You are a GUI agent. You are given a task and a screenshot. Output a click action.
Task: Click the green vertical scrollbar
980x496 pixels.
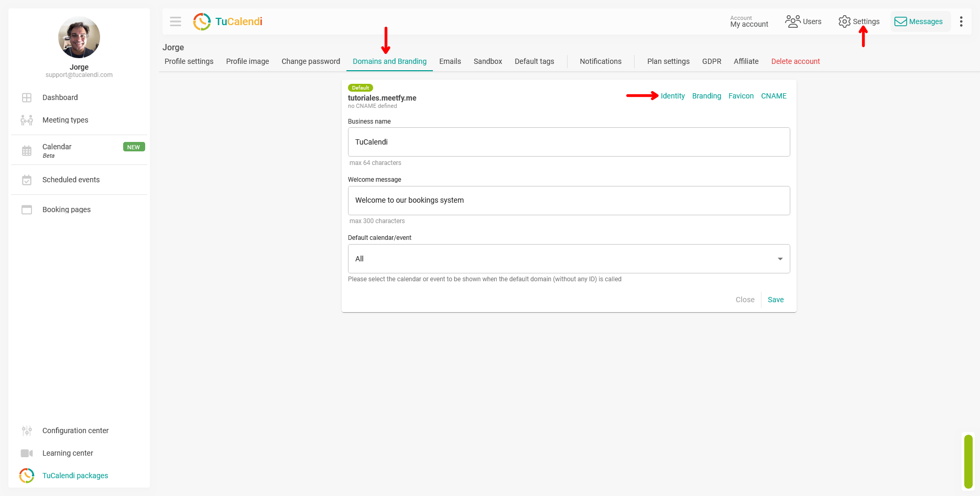968,461
